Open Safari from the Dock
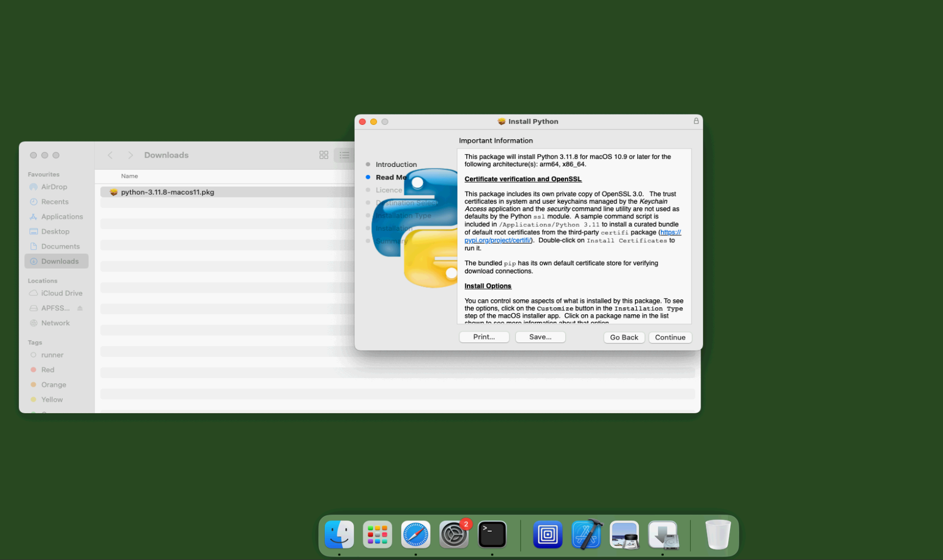The image size is (943, 560). [416, 535]
